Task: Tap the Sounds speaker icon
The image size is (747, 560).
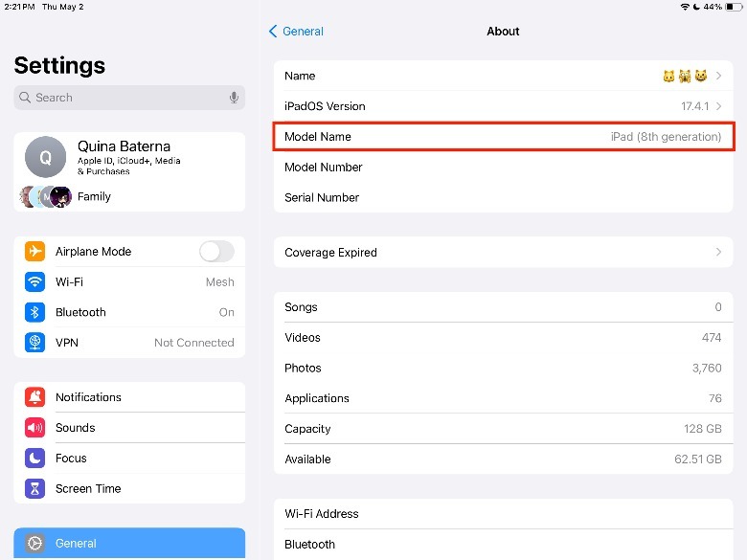Action: (x=35, y=428)
